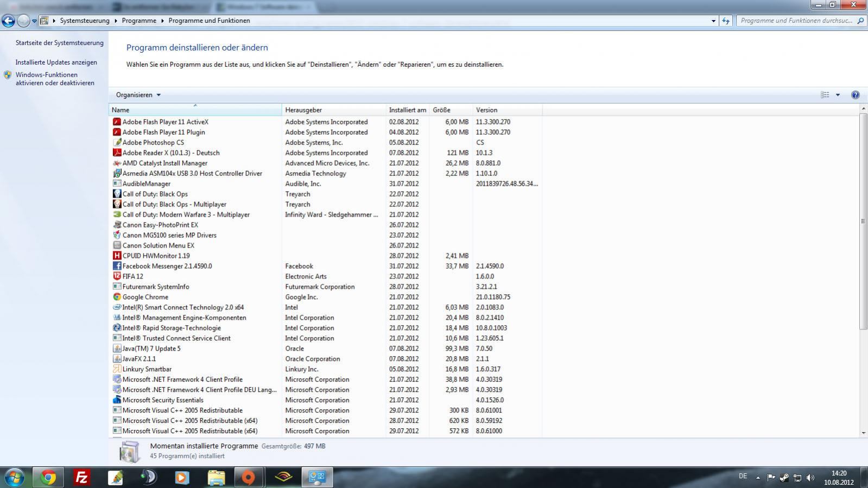
Task: Select the Adobe Photoshop CS program icon
Action: coord(117,143)
